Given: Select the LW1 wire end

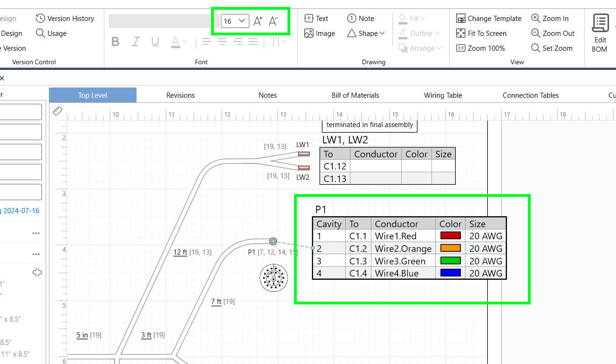Looking at the screenshot, I should 304,154.
